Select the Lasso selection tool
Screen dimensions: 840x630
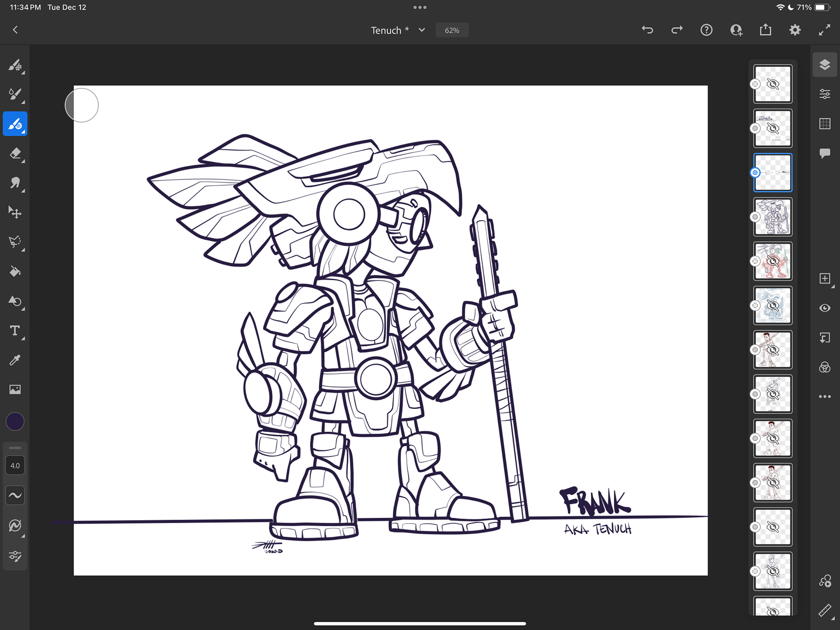tap(15, 242)
